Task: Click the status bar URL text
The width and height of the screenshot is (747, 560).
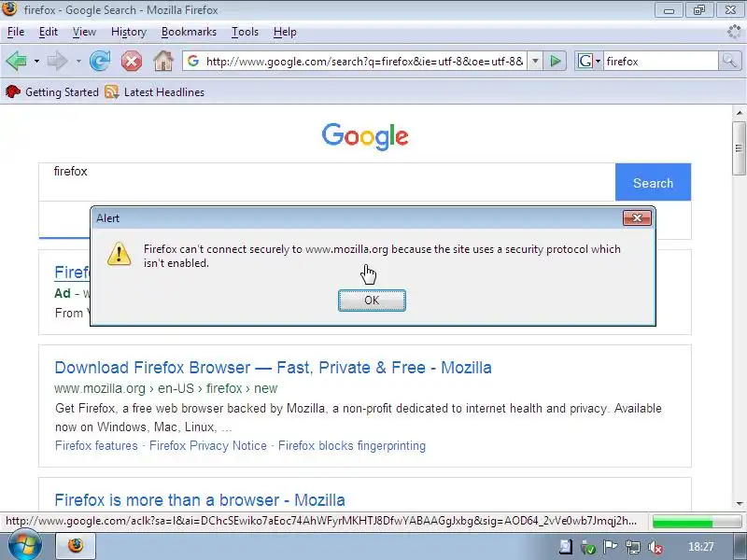Action: (x=321, y=521)
